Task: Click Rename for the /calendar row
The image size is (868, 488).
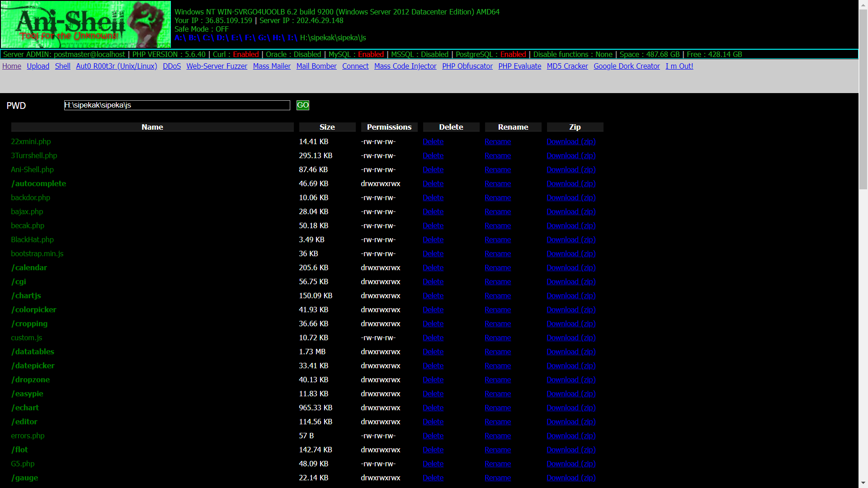Action: [x=498, y=267]
